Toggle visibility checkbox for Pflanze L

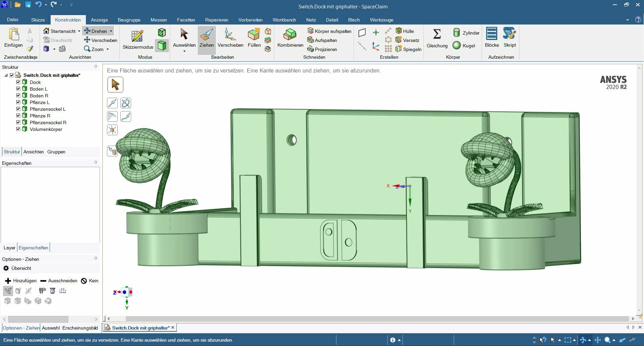(18, 102)
